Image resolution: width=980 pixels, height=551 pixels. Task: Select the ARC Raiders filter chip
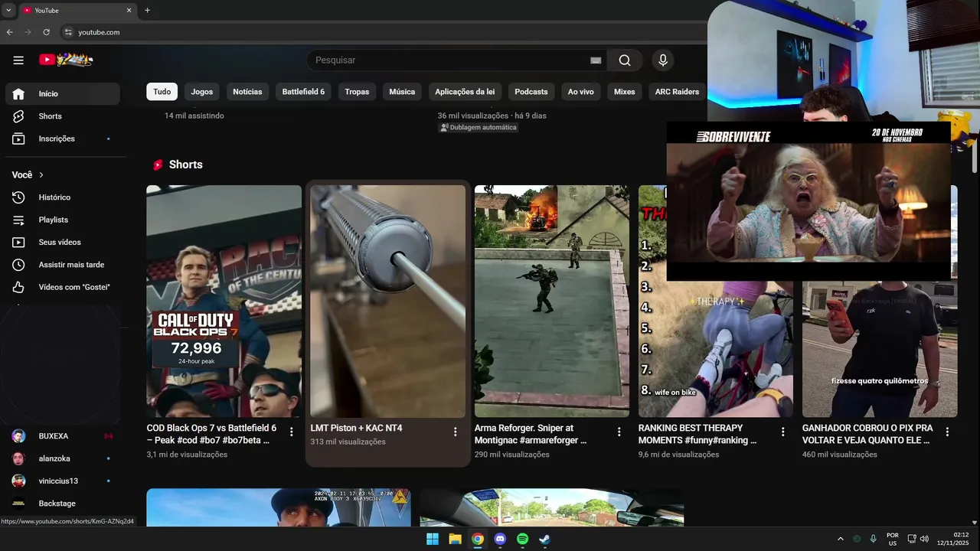pyautogui.click(x=677, y=92)
